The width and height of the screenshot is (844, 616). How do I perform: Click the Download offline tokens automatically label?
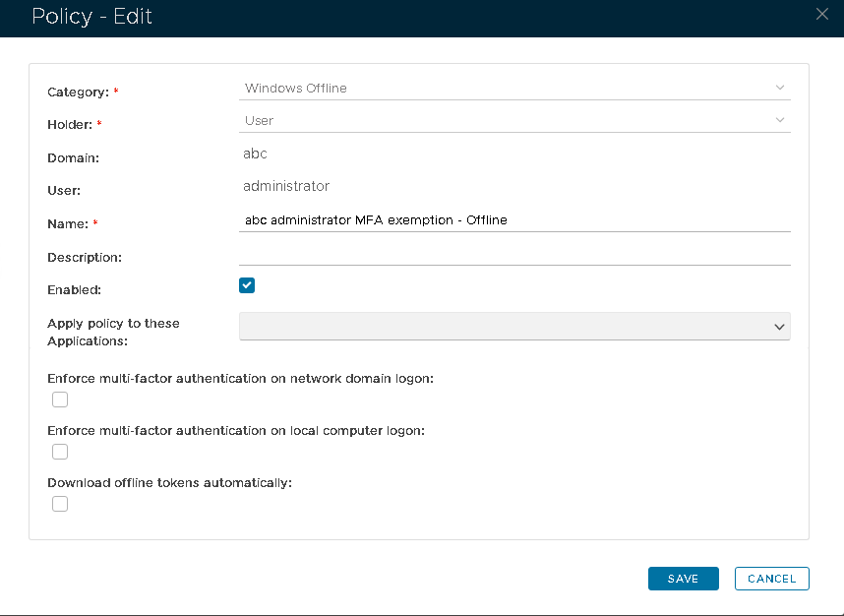(x=170, y=483)
